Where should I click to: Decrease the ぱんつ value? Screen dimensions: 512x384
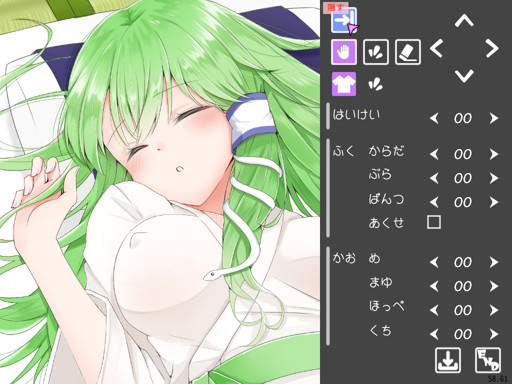(x=434, y=202)
